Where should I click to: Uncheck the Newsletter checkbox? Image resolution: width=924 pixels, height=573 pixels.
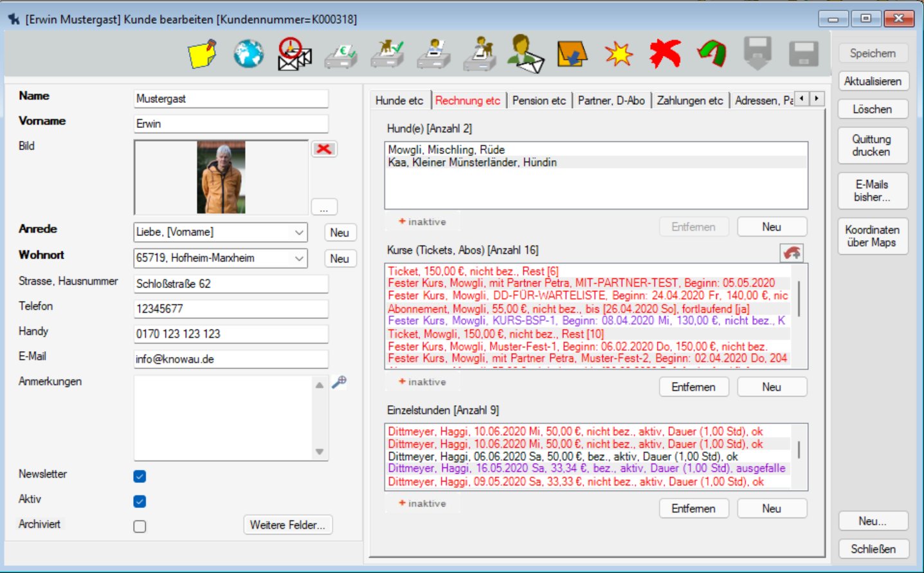(x=140, y=477)
